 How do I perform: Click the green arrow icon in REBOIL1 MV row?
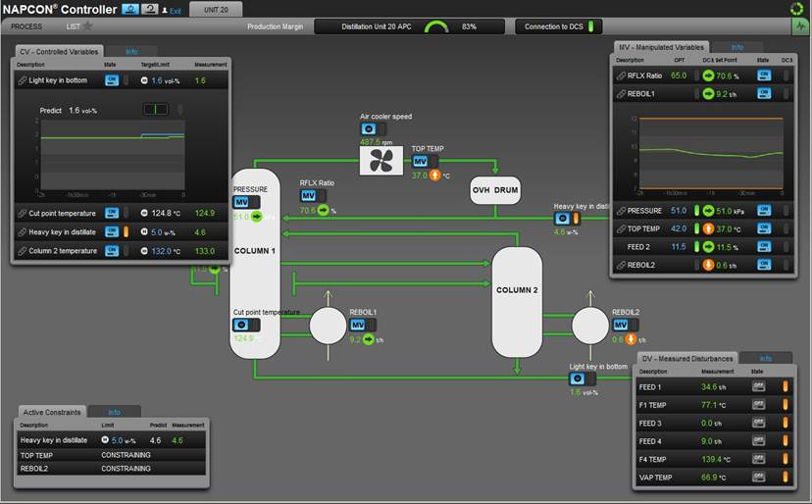pos(708,94)
